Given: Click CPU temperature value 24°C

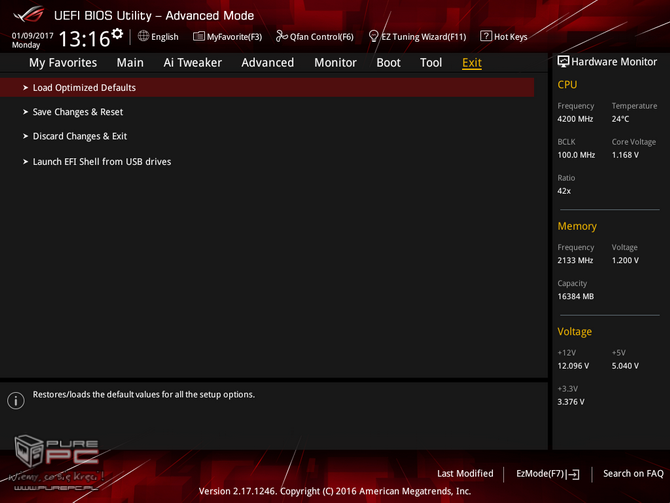Looking at the screenshot, I should point(620,119).
